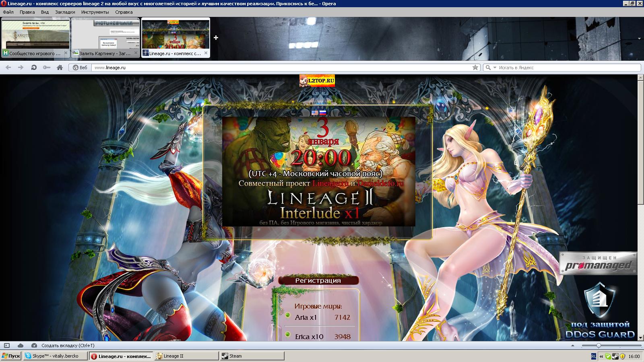Go back to the previous page

click(x=8, y=68)
